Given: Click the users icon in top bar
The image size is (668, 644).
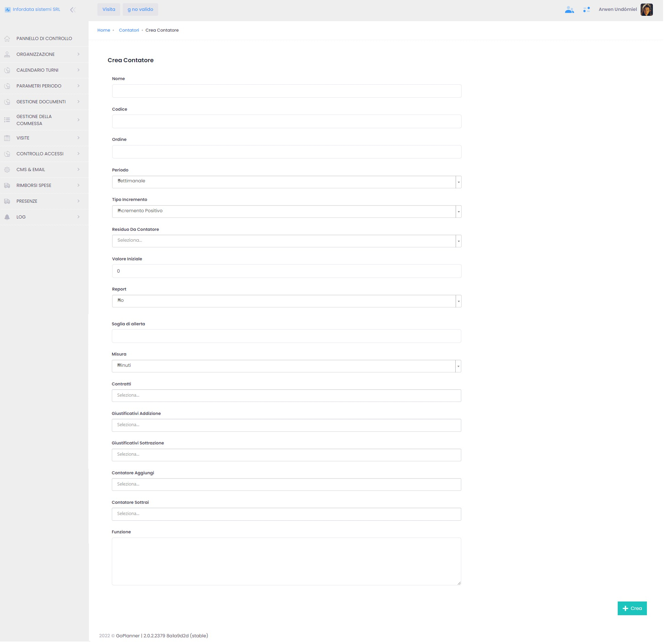Looking at the screenshot, I should tap(569, 10).
